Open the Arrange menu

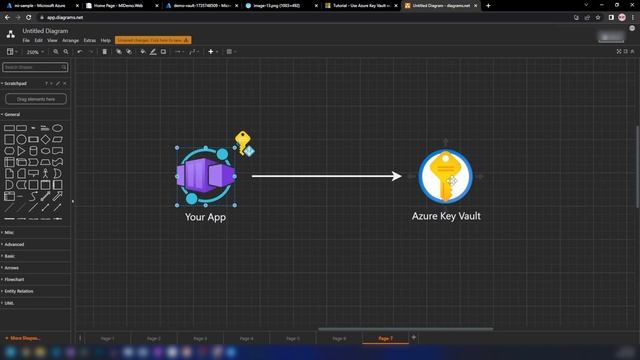(x=70, y=40)
